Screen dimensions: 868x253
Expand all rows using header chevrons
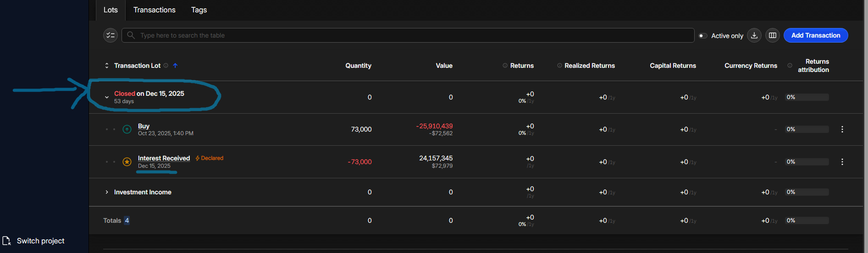tap(107, 66)
